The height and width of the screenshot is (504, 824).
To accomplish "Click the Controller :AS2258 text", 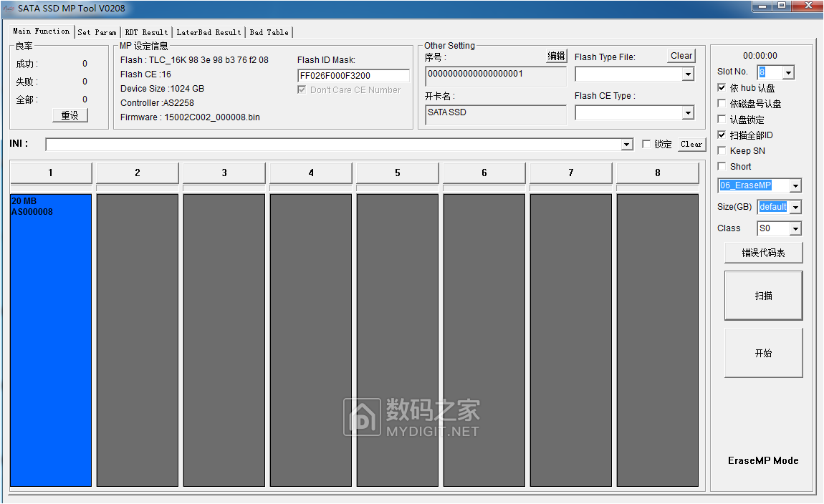I will coord(157,103).
